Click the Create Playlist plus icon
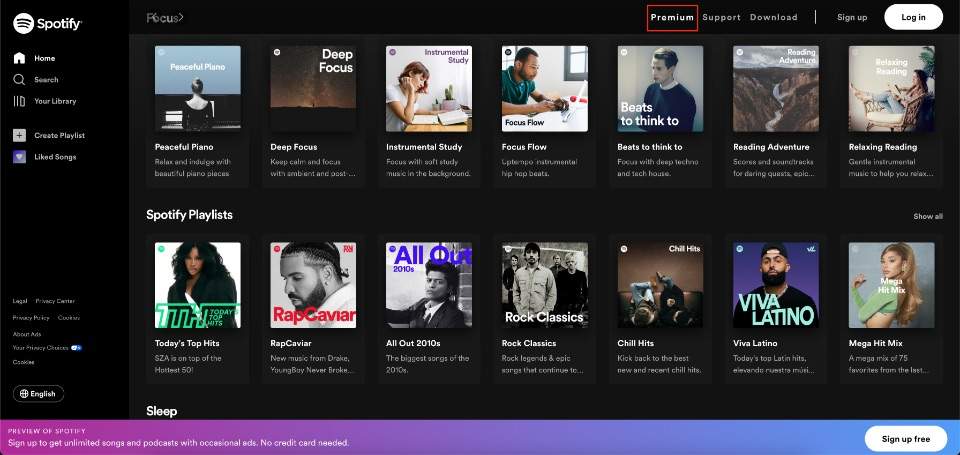960x455 pixels. pos(20,135)
